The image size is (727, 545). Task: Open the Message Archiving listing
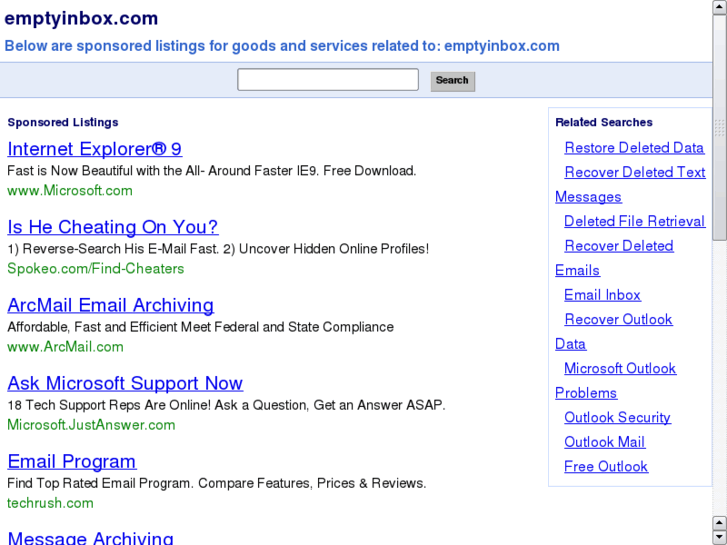tap(90, 538)
